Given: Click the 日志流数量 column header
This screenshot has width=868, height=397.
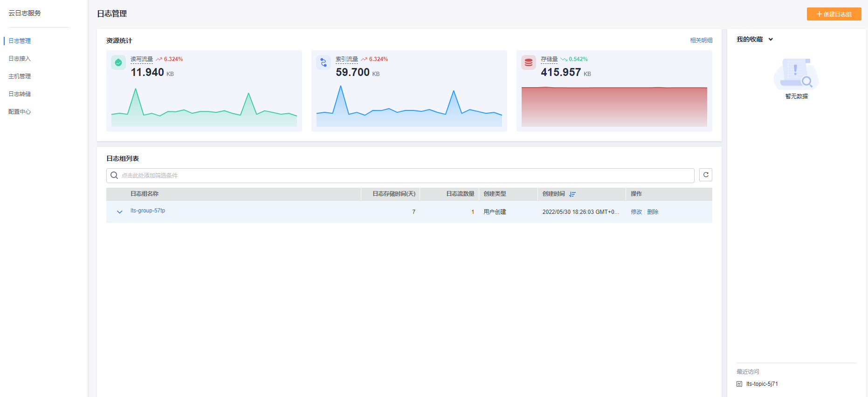Looking at the screenshot, I should coord(460,194).
